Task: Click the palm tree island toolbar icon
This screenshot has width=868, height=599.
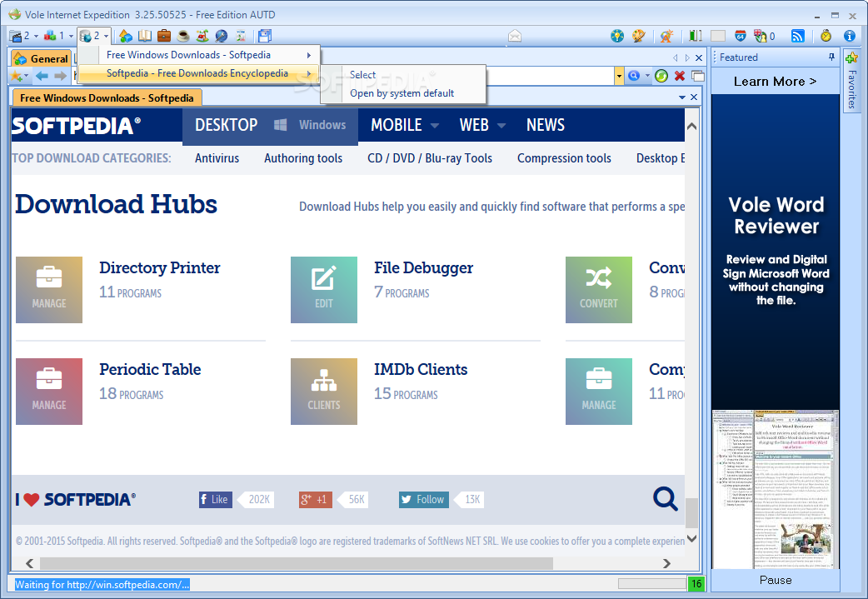Action: click(202, 36)
